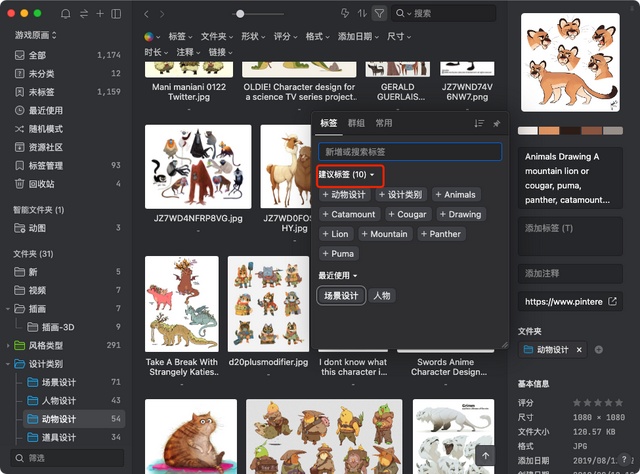This screenshot has height=474, width=640.
Task: Open the 游戏原画 library switcher
Action: tap(36, 35)
